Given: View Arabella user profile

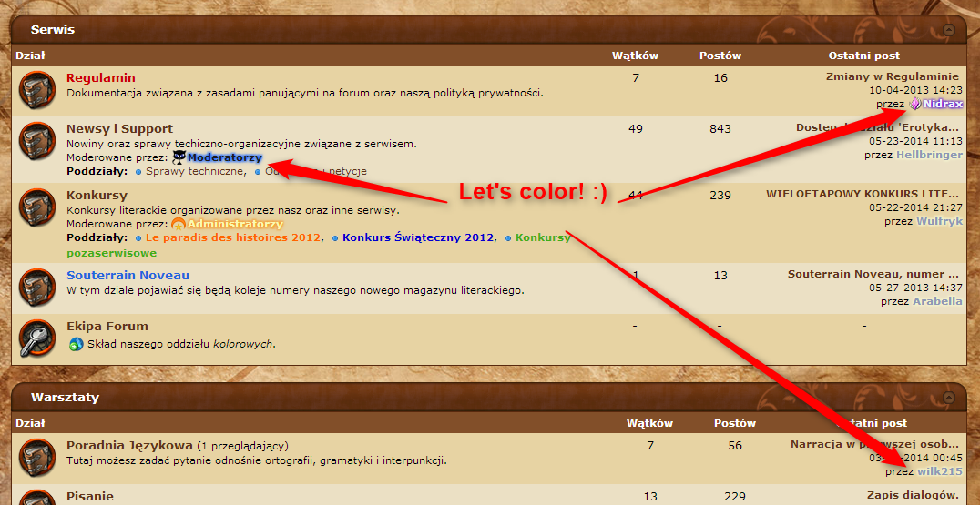Looking at the screenshot, I should [937, 301].
